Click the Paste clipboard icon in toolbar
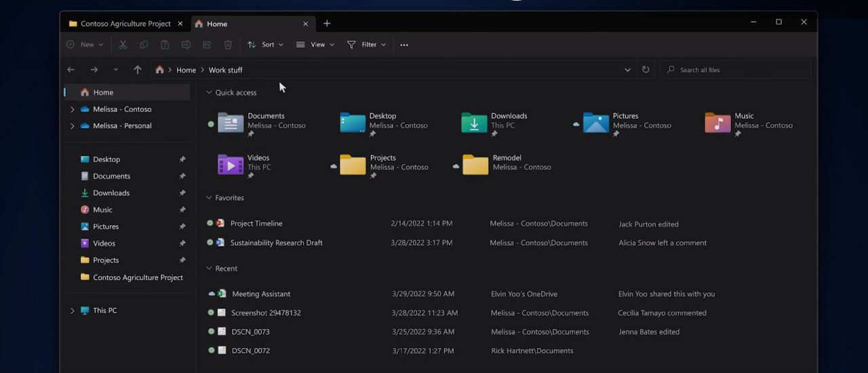This screenshot has width=868, height=373. click(x=165, y=45)
